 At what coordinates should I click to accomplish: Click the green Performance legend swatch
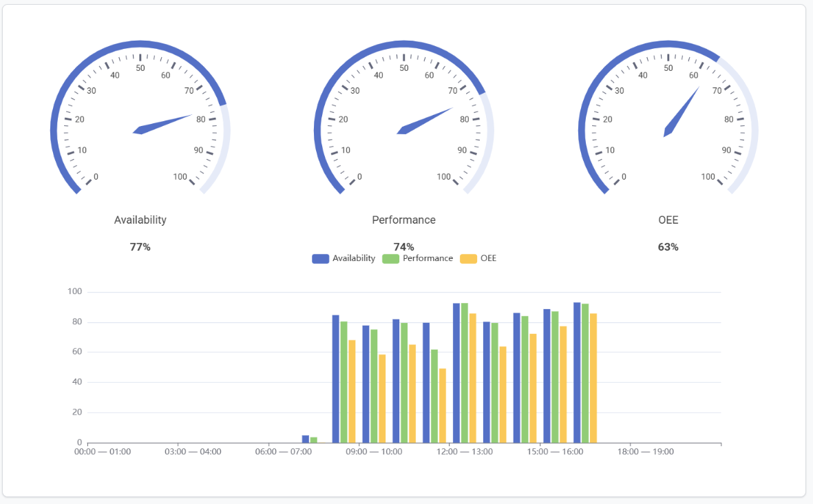coord(390,259)
